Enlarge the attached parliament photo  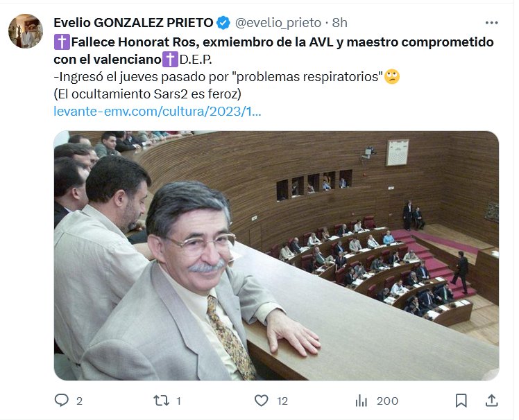point(276,256)
